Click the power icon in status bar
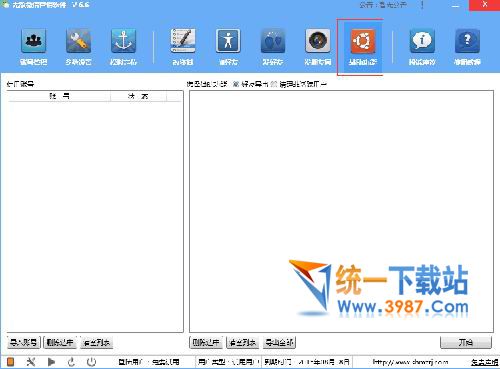 click(91, 362)
